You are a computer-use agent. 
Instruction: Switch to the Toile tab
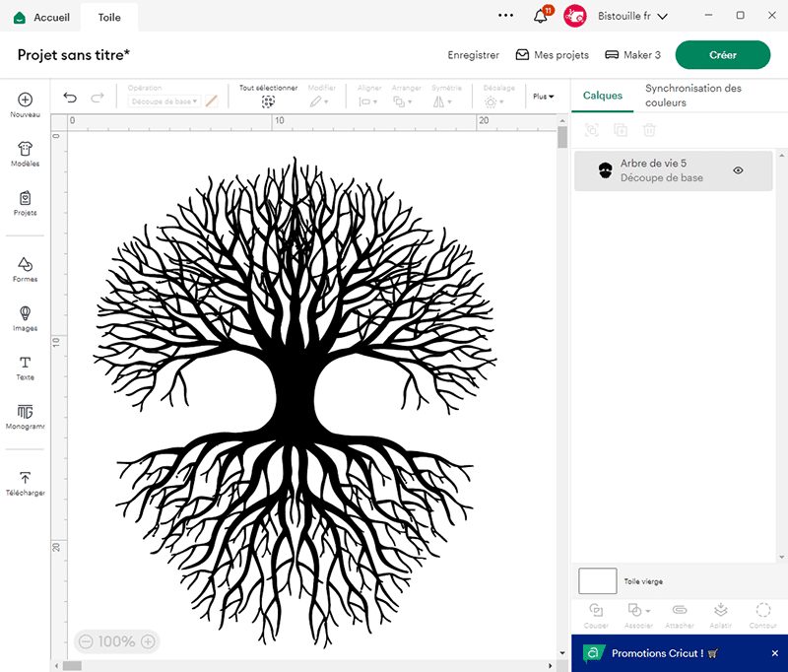point(109,17)
